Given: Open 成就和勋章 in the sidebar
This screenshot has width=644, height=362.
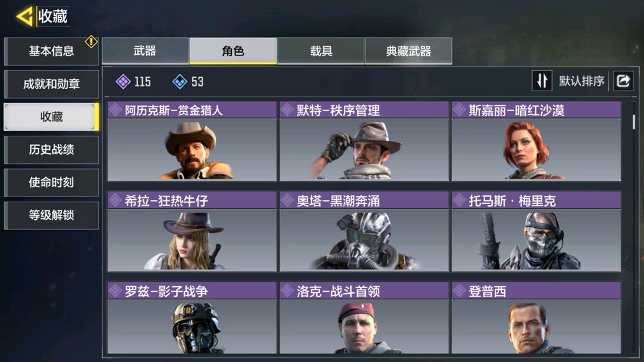Looking at the screenshot, I should coord(51,84).
